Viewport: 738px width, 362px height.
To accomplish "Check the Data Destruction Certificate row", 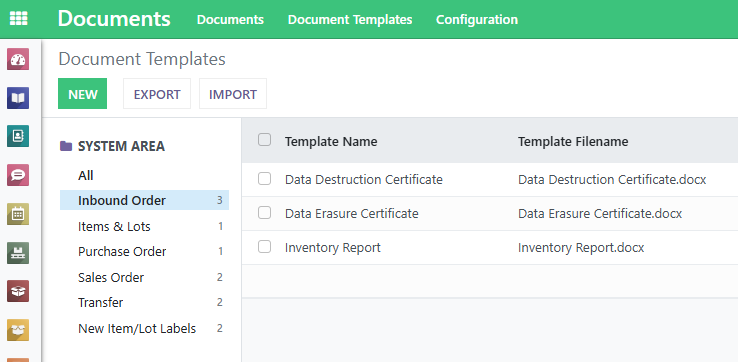I will (265, 179).
